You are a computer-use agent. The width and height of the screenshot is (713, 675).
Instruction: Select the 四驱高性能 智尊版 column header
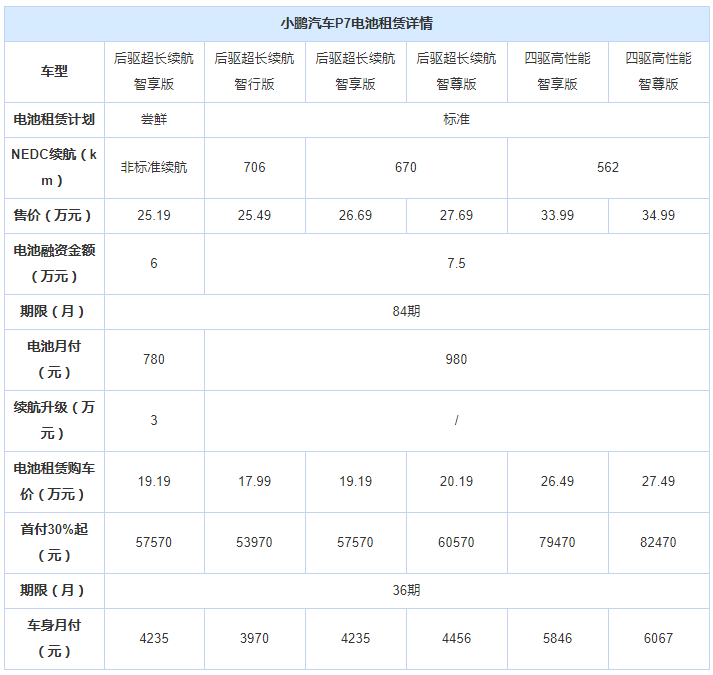click(x=658, y=72)
